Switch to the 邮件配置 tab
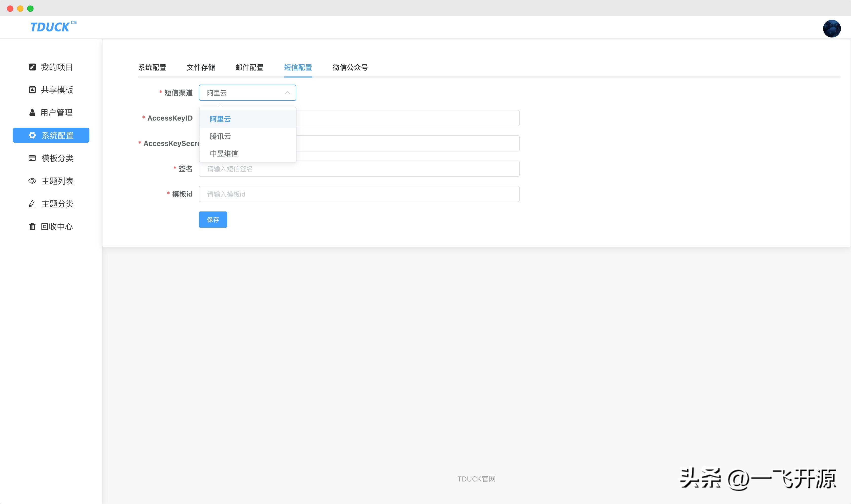Image resolution: width=851 pixels, height=504 pixels. pyautogui.click(x=249, y=67)
